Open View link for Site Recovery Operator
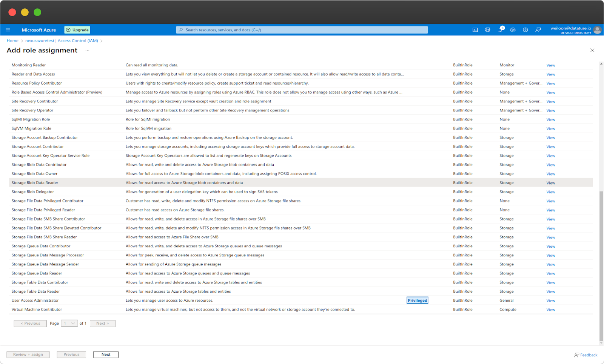The height and width of the screenshot is (364, 604). [551, 111]
